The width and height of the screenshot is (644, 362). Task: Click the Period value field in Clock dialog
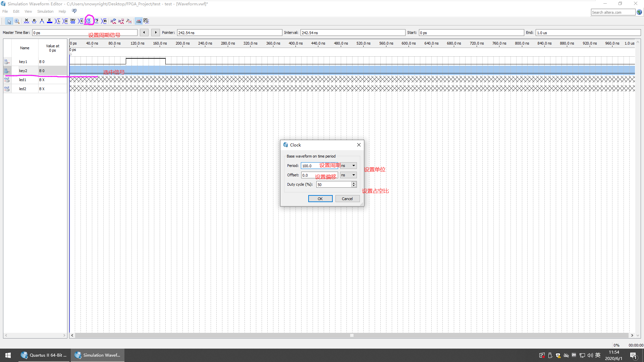319,166
